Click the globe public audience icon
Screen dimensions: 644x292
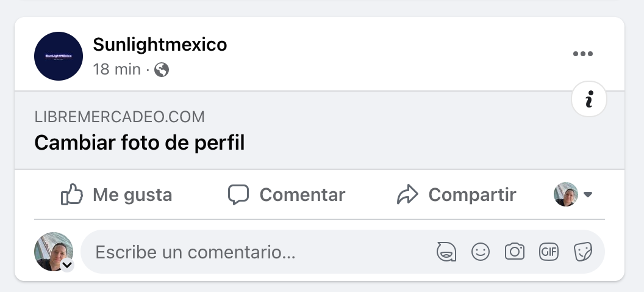pyautogui.click(x=162, y=70)
